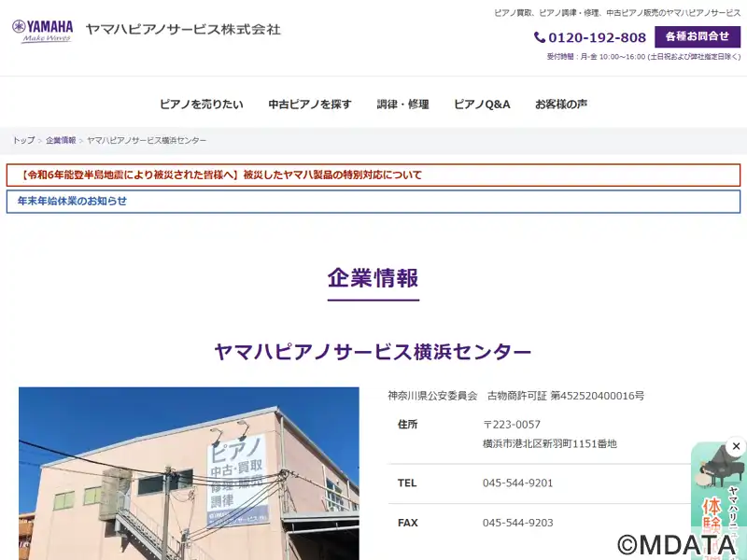Click the address 横浜市港北区新羽町1151番地

click(x=550, y=444)
